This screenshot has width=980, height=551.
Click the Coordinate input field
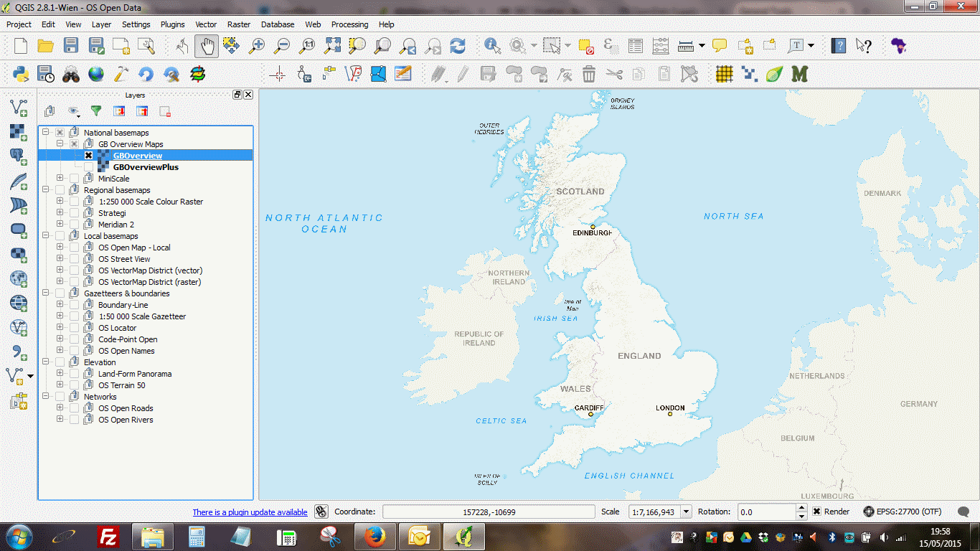coord(489,512)
